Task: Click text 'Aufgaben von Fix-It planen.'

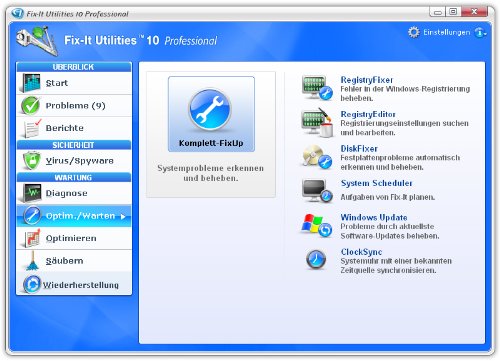Action: [388, 197]
